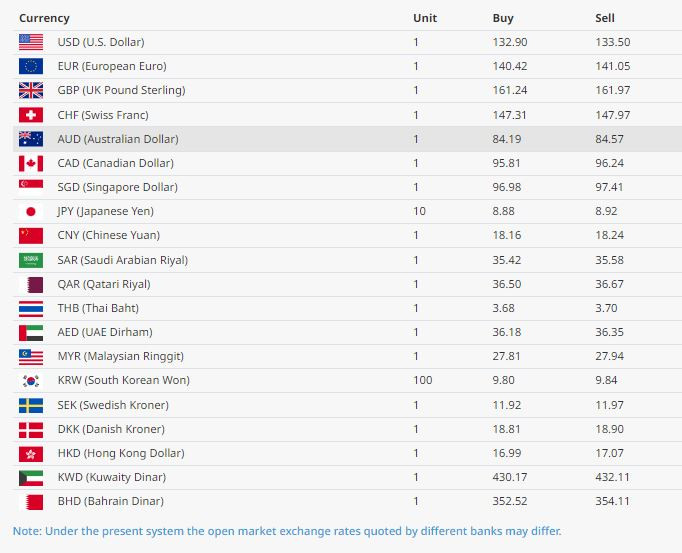Select SGD (Singapore Dollar) currency name
The height and width of the screenshot is (553, 682).
point(117,187)
